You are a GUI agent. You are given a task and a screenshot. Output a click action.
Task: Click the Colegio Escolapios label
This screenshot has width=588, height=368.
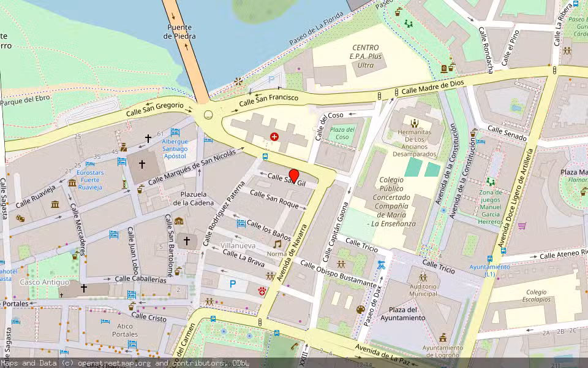pyautogui.click(x=535, y=296)
